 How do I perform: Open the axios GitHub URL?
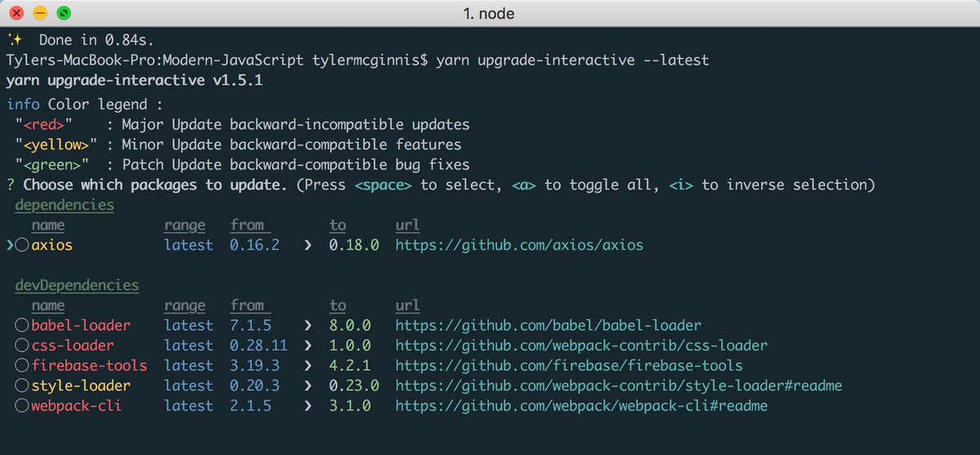point(519,245)
